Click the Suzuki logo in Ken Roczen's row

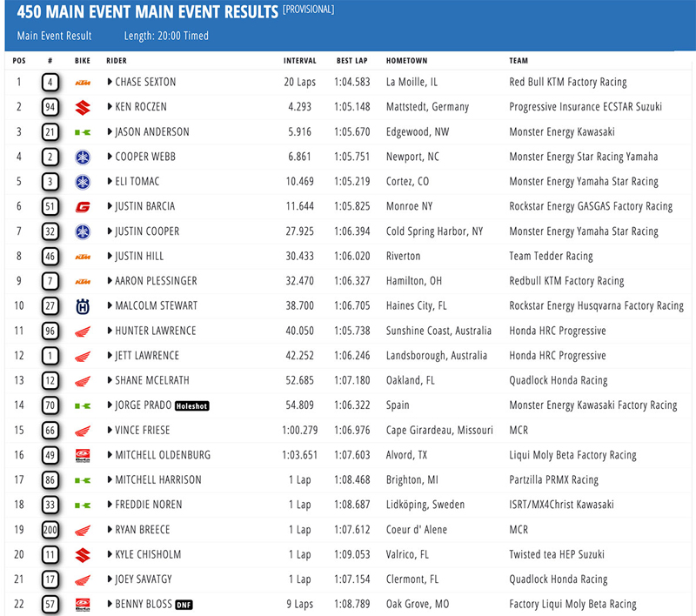pyautogui.click(x=83, y=107)
